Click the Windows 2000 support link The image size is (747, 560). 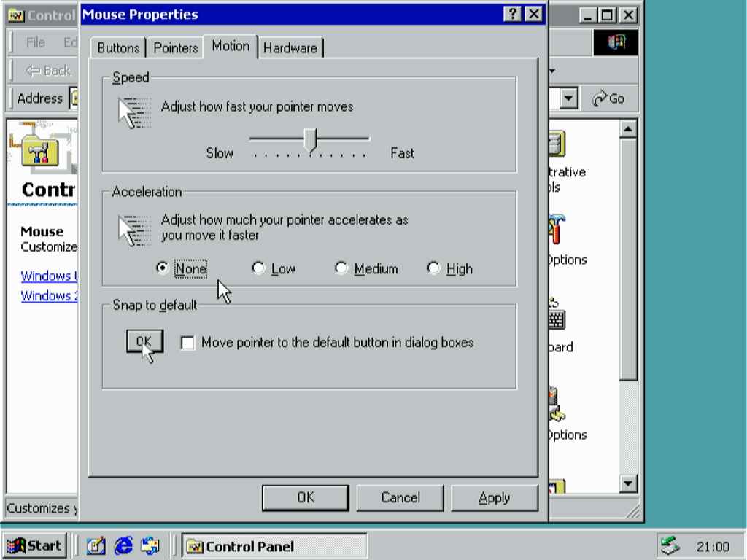[x=49, y=296]
